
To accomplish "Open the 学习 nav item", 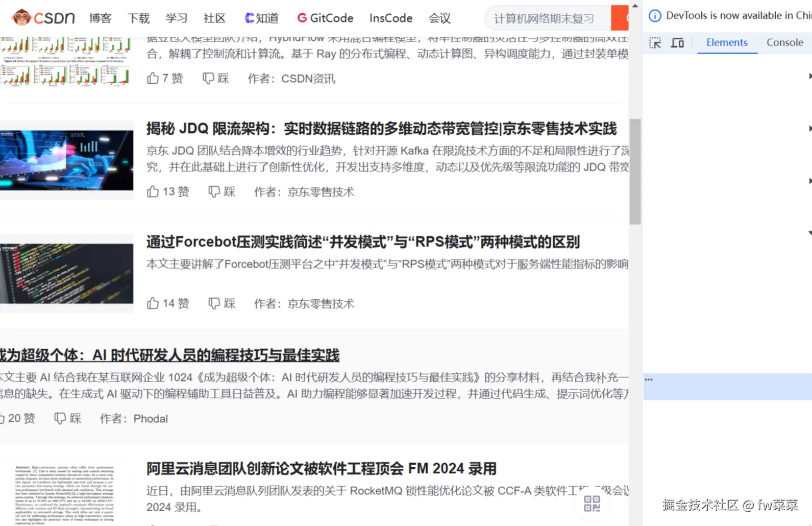I will [x=177, y=18].
